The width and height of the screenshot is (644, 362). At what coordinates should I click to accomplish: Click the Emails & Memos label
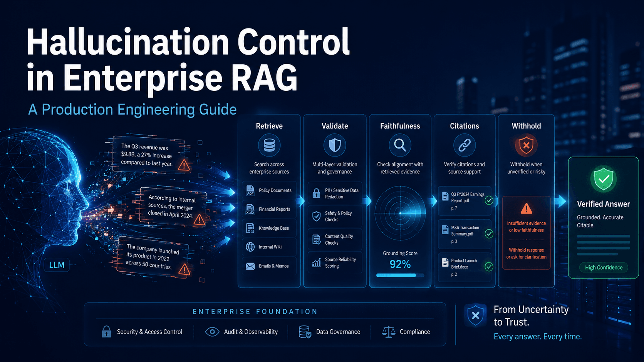273,266
